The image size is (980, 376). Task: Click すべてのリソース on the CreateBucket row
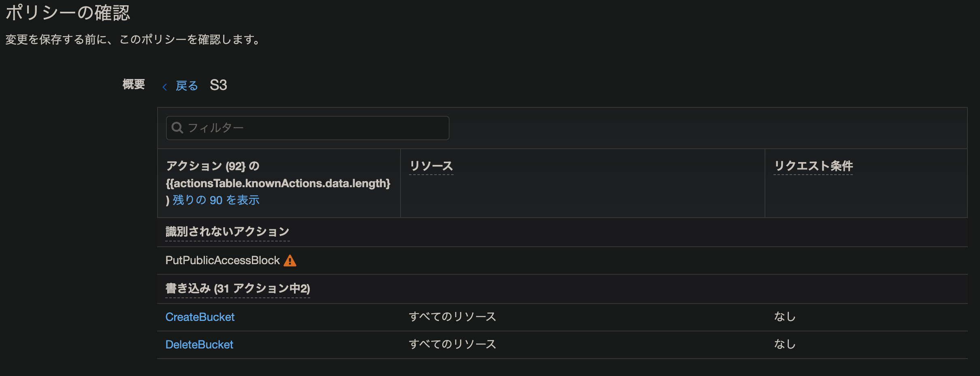452,317
